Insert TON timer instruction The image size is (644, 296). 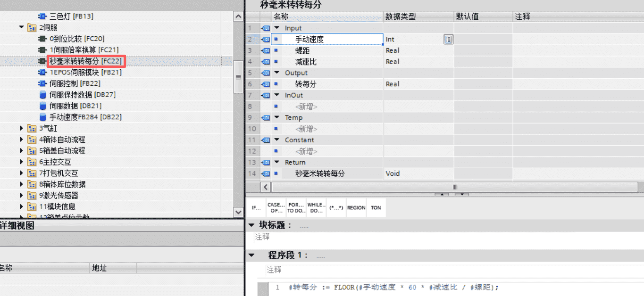[x=376, y=208]
